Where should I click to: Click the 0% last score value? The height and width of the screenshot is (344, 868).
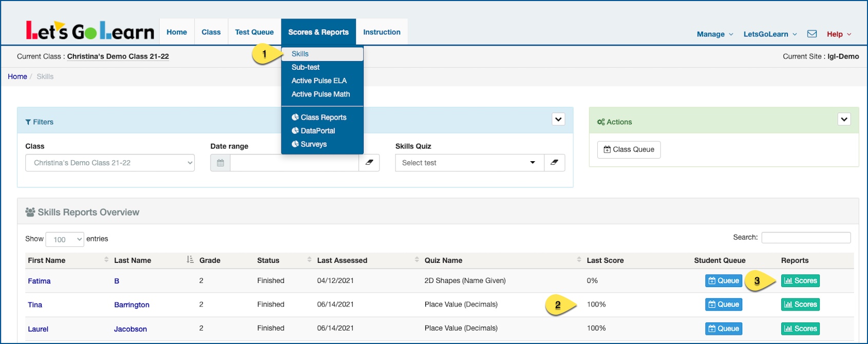point(592,280)
